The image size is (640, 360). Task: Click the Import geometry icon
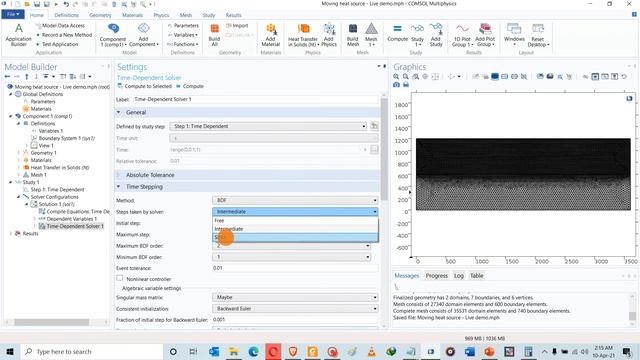(237, 26)
